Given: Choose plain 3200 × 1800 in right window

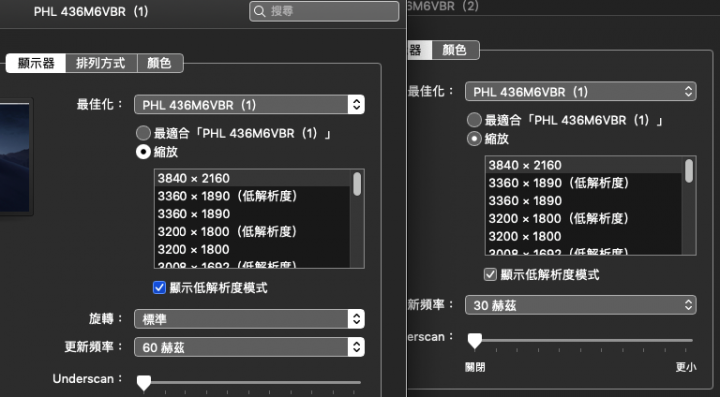Looking at the screenshot, I should click(584, 236).
